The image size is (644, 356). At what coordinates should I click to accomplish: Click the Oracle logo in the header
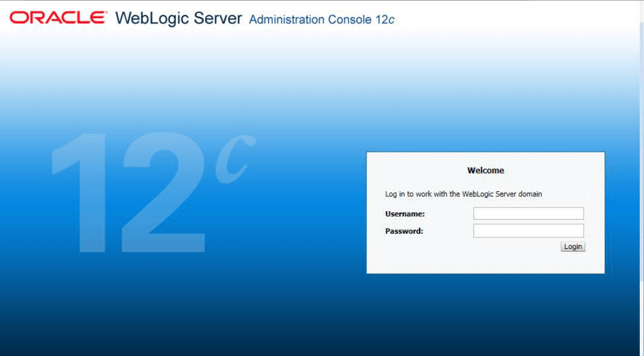[x=57, y=16]
